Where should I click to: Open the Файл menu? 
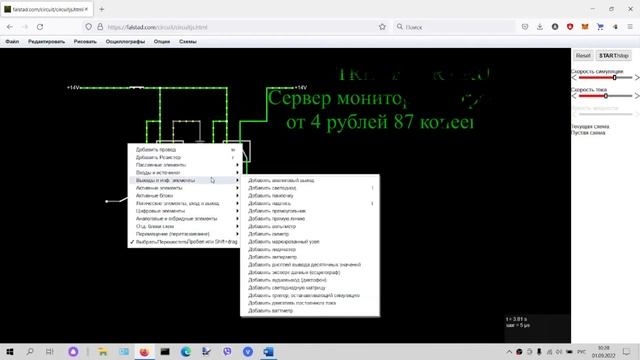click(x=12, y=42)
